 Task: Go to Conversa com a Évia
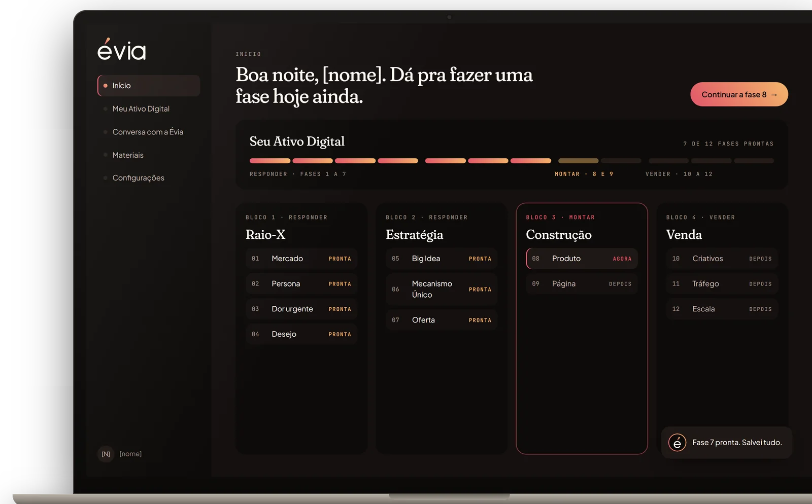[x=148, y=132]
